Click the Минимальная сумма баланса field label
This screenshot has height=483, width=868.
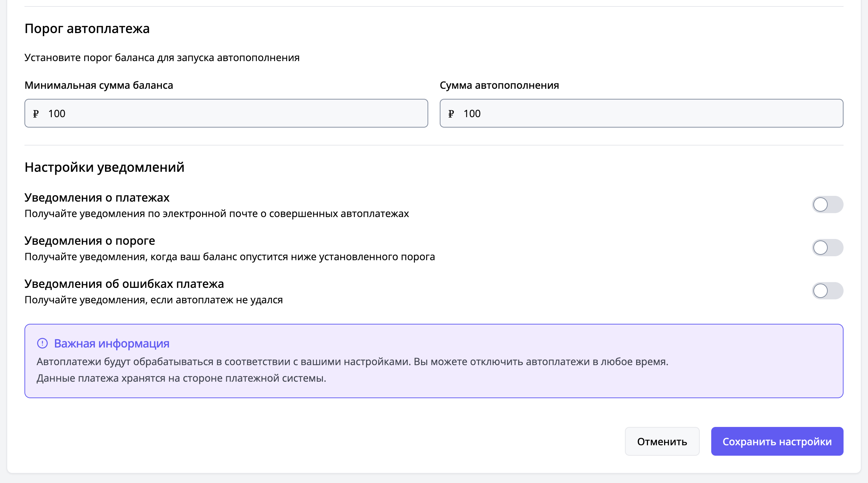[99, 85]
